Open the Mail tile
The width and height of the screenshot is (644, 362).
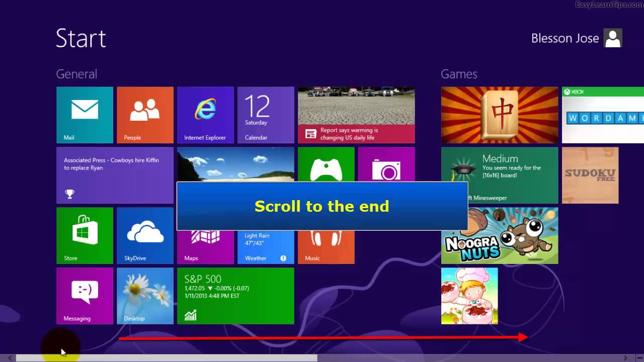point(85,115)
